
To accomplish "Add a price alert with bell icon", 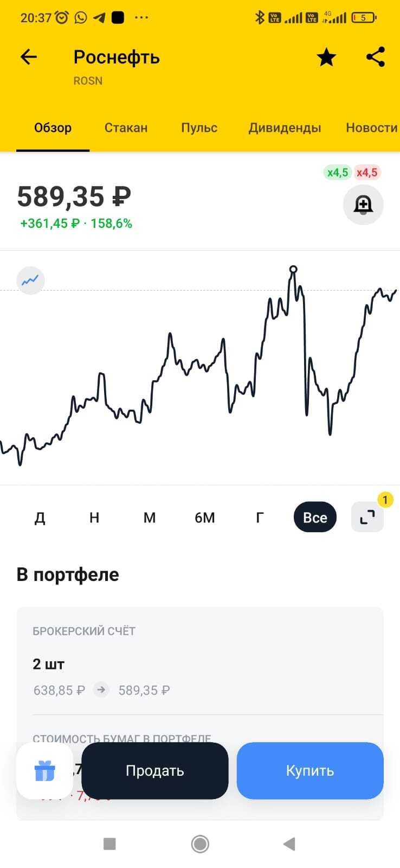I will click(363, 205).
